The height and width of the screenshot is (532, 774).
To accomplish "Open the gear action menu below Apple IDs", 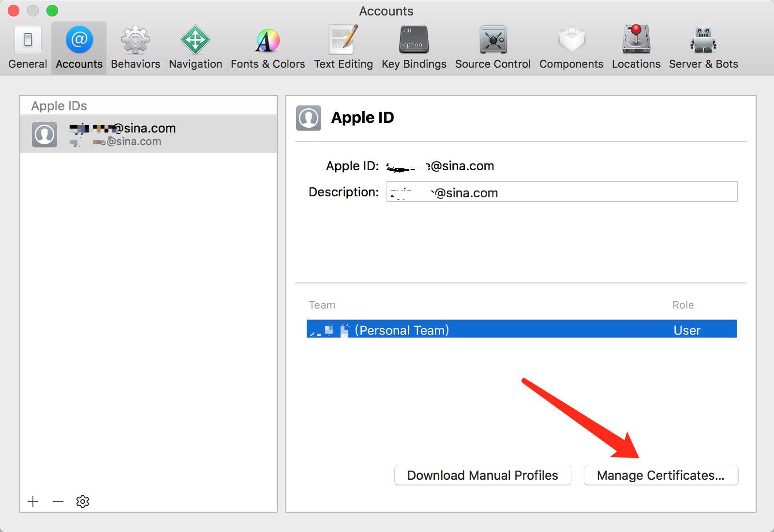I will (x=83, y=502).
